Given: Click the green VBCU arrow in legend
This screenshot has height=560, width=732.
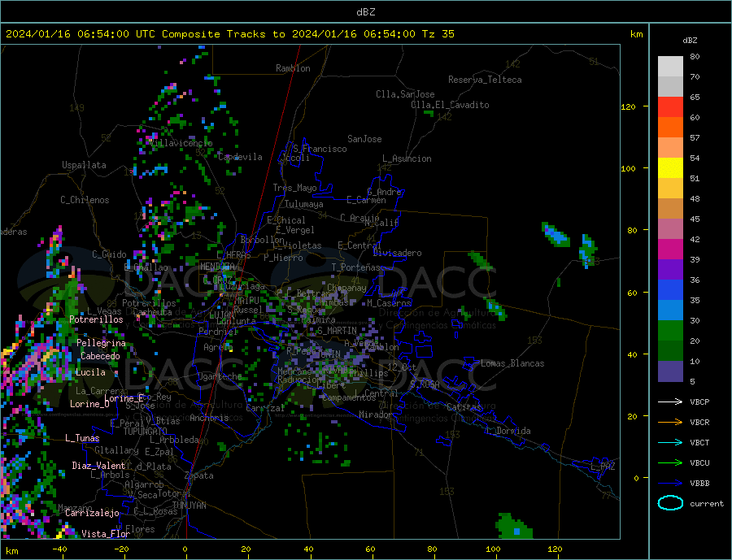Looking at the screenshot, I should pyautogui.click(x=670, y=463).
